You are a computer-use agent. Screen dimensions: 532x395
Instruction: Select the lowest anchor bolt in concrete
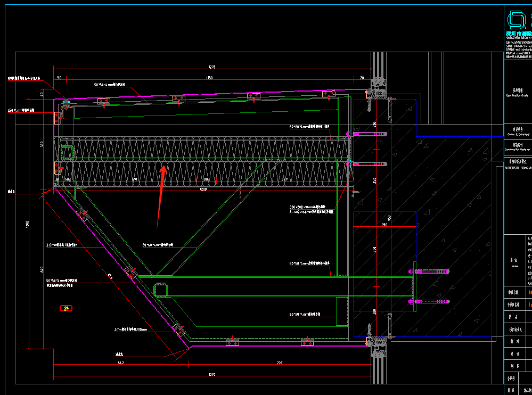pos(429,301)
